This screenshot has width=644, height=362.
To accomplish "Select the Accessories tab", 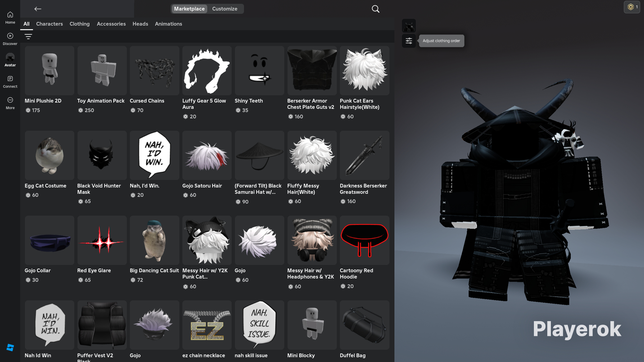I will (111, 24).
